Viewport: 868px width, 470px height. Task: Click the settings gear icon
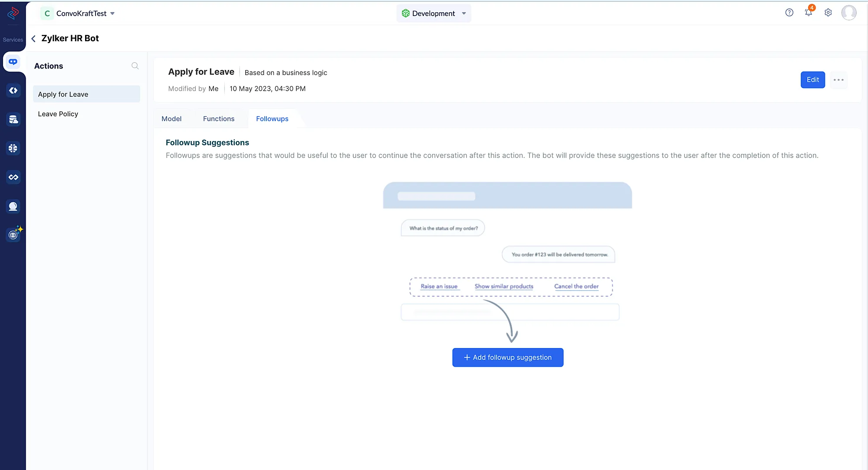tap(828, 13)
